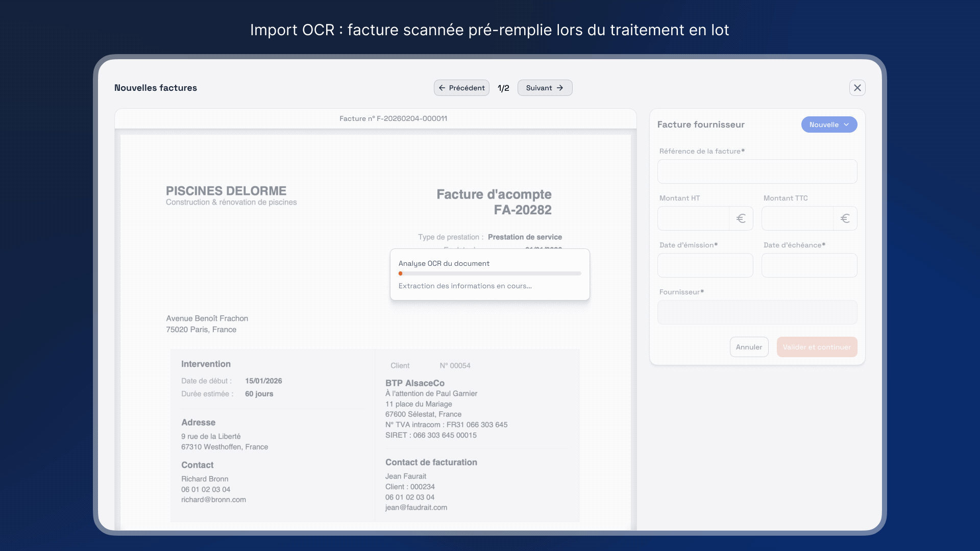Open the Nouvelle status dropdown

[829, 124]
